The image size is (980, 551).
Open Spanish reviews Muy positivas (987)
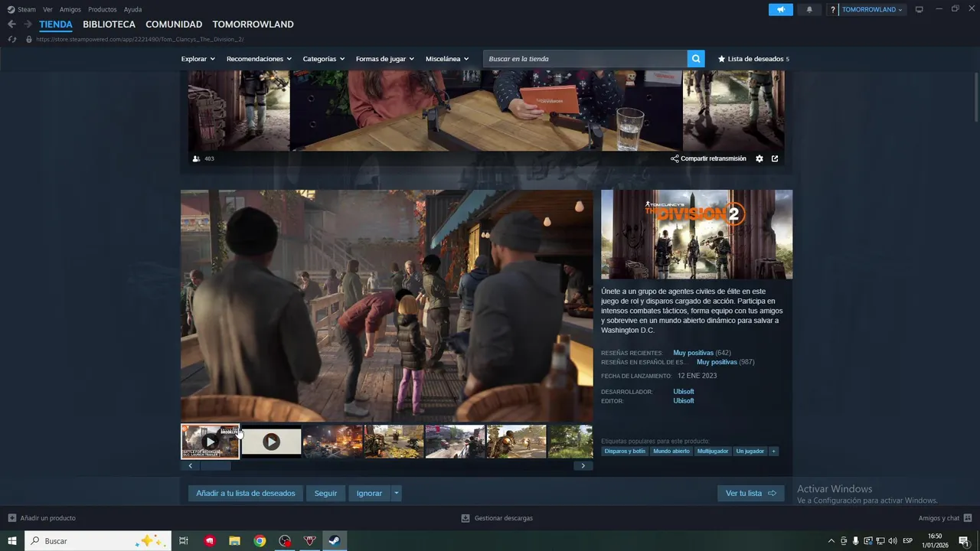[725, 362]
